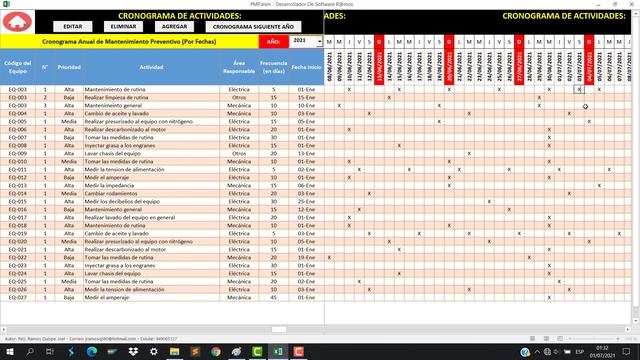The height and width of the screenshot is (360, 640).
Task: Open taskbar search magnifier
Action: (x=30, y=351)
